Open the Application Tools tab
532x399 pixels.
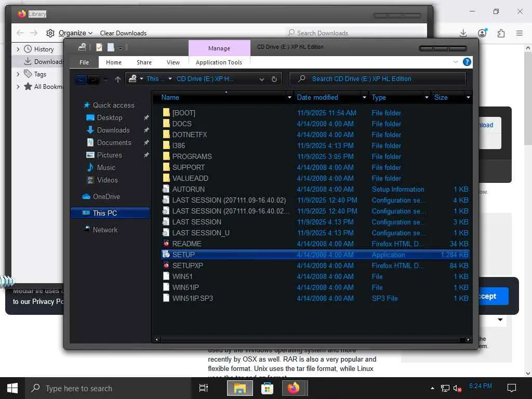tap(219, 62)
